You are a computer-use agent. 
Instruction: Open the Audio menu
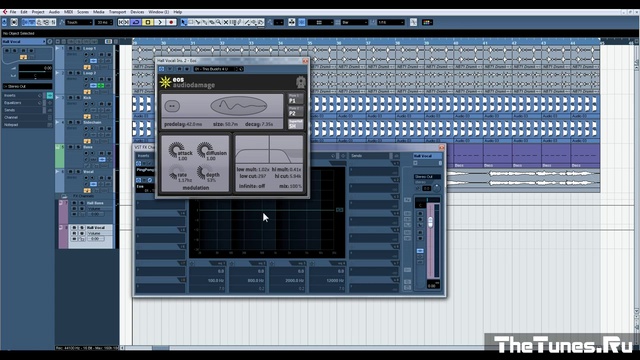54,12
